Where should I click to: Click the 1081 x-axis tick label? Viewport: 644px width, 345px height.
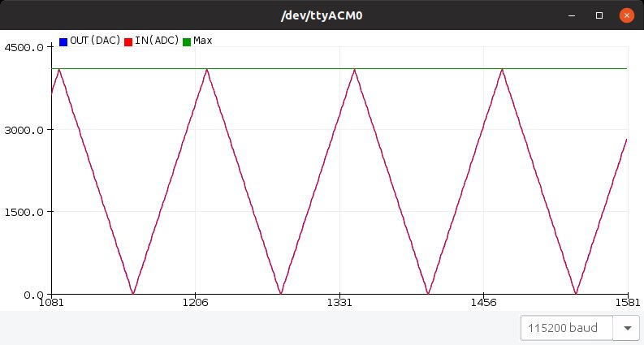pyautogui.click(x=51, y=303)
